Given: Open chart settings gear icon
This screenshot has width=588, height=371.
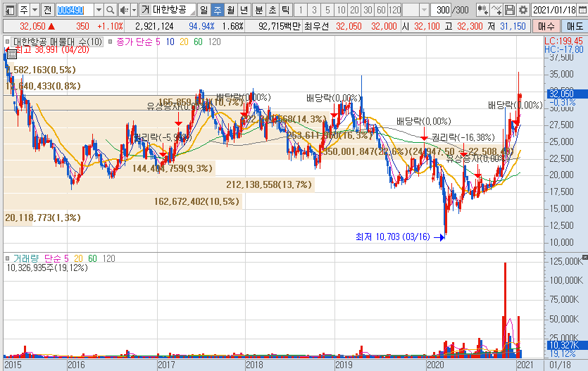Looking at the screenshot, I should tap(523, 10).
